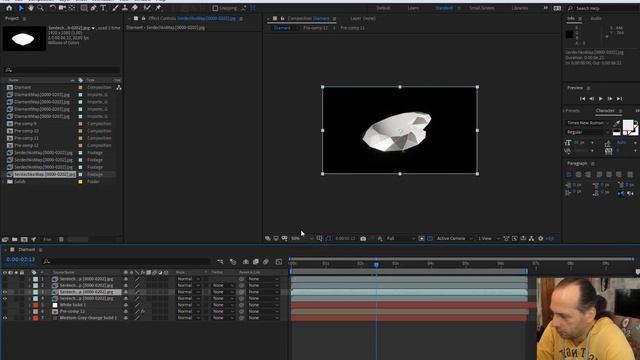Toggle visibility eye of layer 3
Viewport: 640px width, 360px height.
(x=5, y=292)
